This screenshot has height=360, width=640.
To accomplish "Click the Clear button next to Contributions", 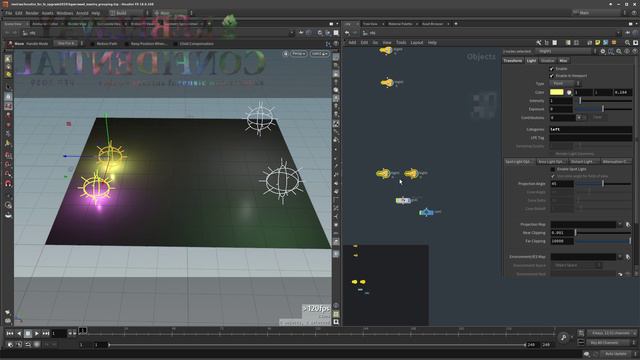I will click(x=598, y=118).
